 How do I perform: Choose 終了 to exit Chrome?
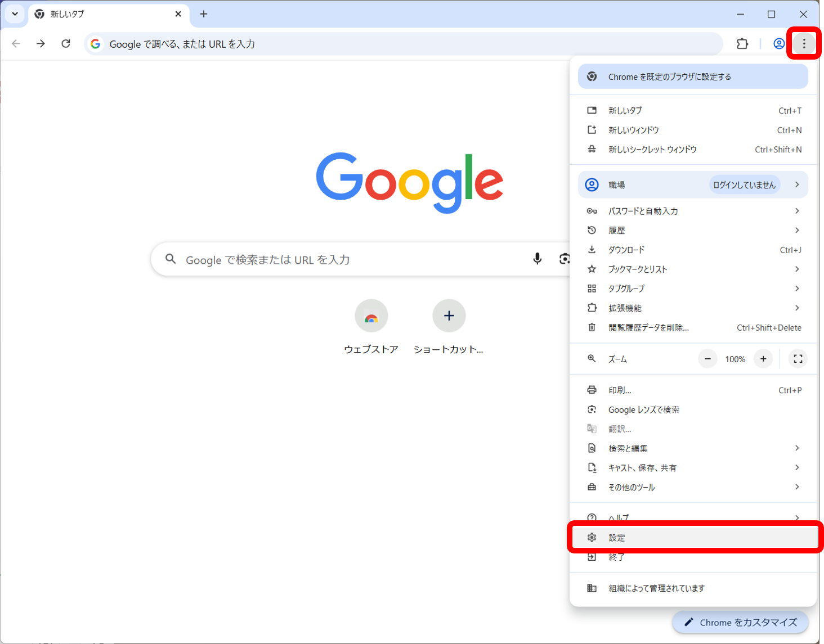693,557
